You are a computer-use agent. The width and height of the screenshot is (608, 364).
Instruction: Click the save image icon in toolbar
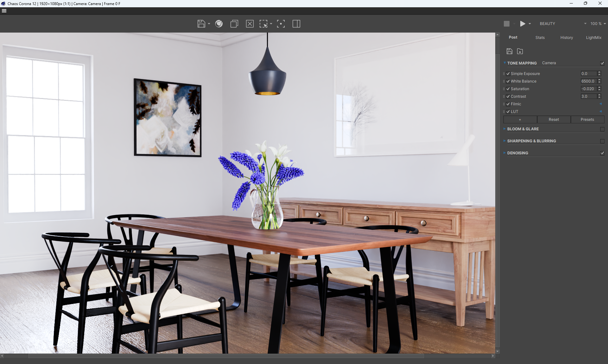pos(201,24)
